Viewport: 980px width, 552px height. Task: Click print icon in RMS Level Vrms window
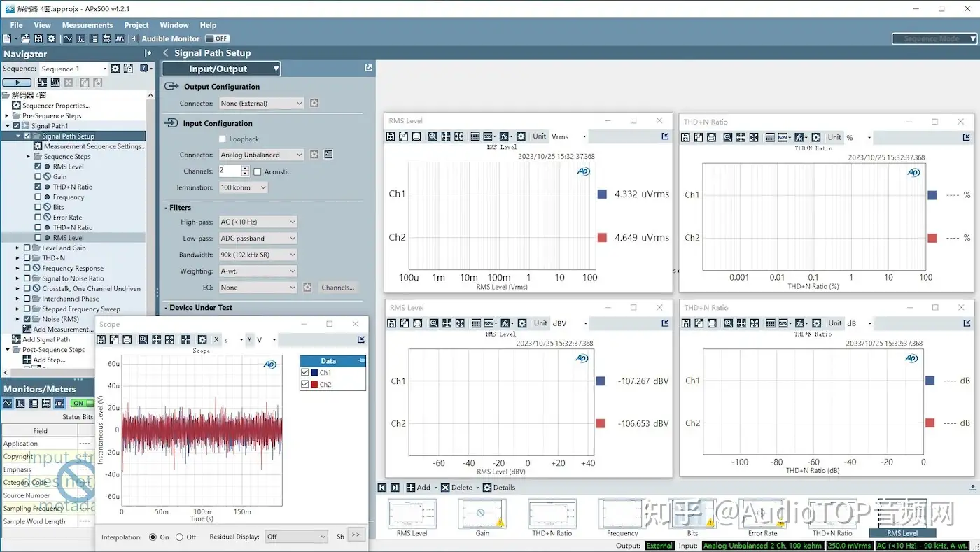click(x=416, y=136)
